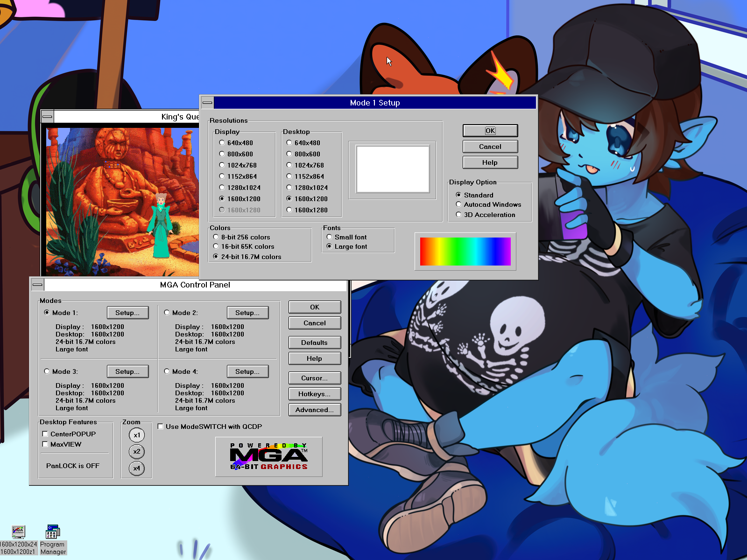Open the Program Manager desktop icon

pyautogui.click(x=53, y=532)
